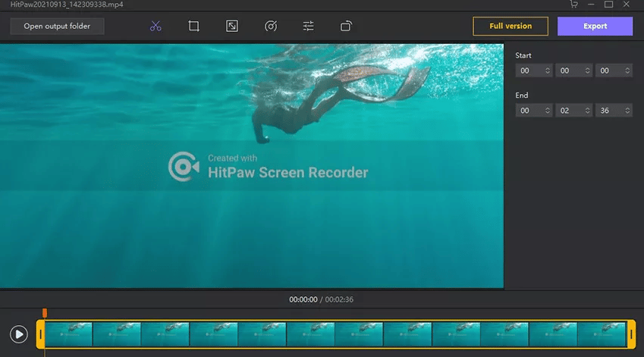
Task: Select the crop tool icon
Action: [193, 27]
